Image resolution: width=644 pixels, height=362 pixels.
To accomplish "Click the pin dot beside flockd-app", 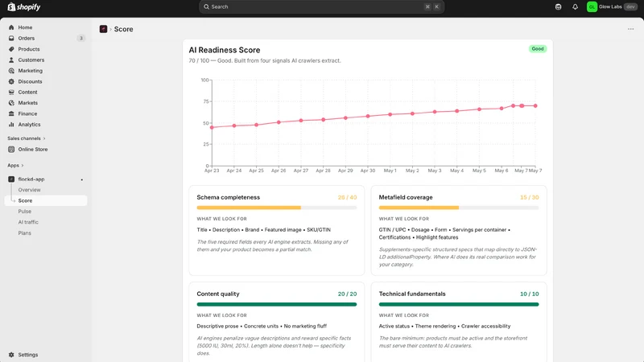I will (x=82, y=179).
